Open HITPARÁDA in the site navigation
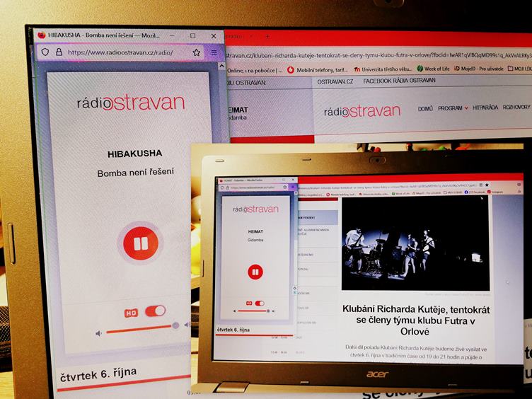The image size is (532, 399). (485, 108)
